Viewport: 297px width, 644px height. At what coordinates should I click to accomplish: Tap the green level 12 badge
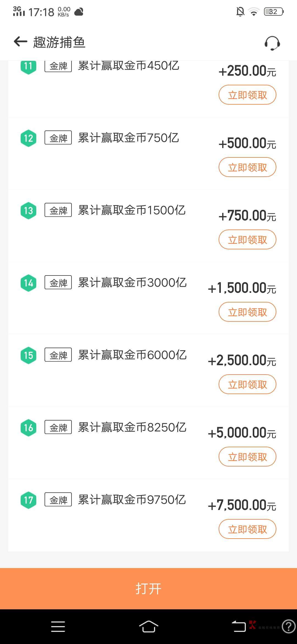coord(29,138)
